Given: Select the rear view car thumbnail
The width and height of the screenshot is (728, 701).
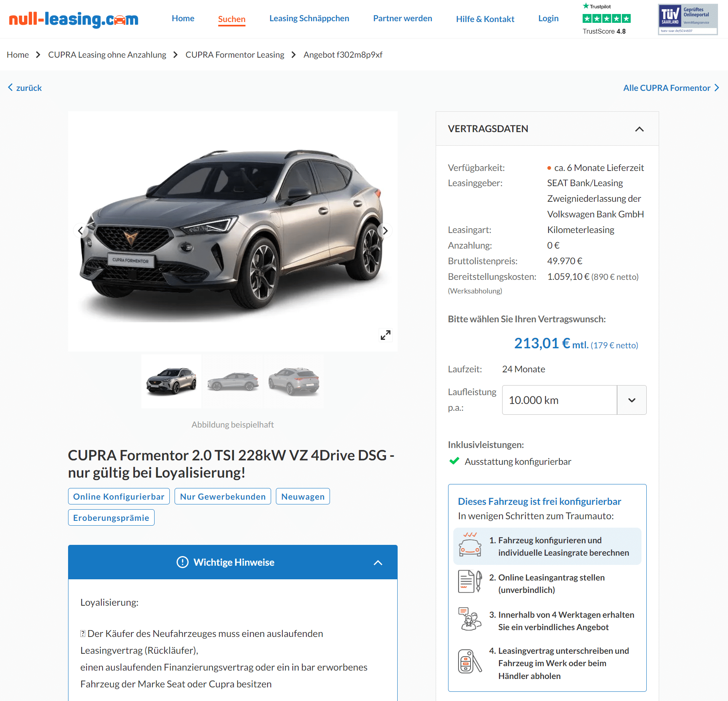Looking at the screenshot, I should 294,381.
